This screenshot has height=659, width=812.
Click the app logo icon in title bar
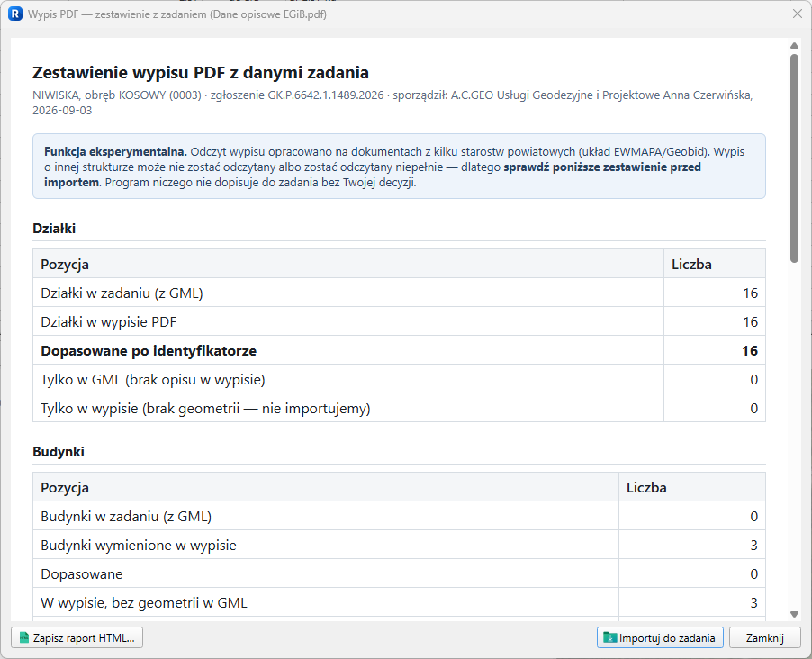click(x=15, y=14)
